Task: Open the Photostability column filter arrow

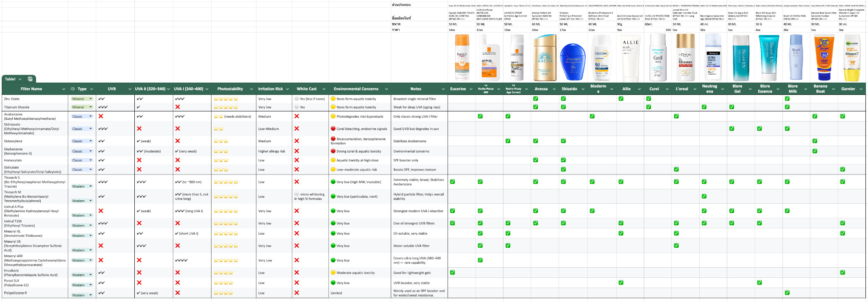Action: (x=251, y=89)
